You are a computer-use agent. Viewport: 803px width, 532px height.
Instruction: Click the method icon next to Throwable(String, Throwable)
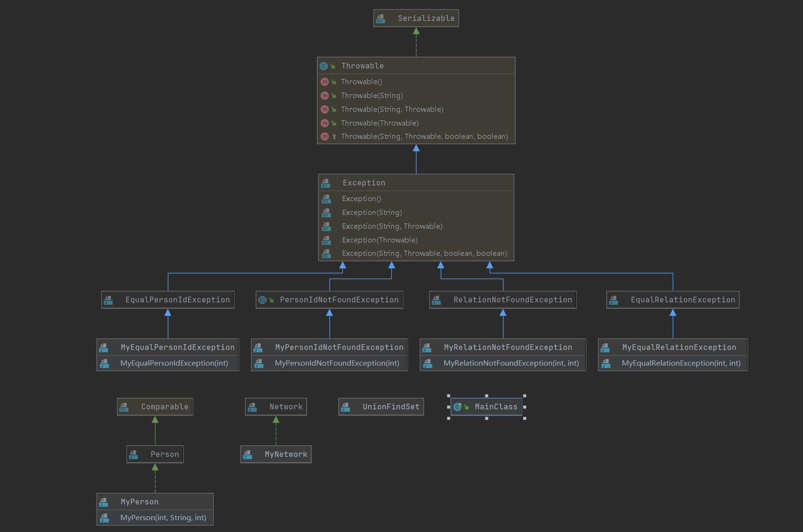(x=325, y=109)
